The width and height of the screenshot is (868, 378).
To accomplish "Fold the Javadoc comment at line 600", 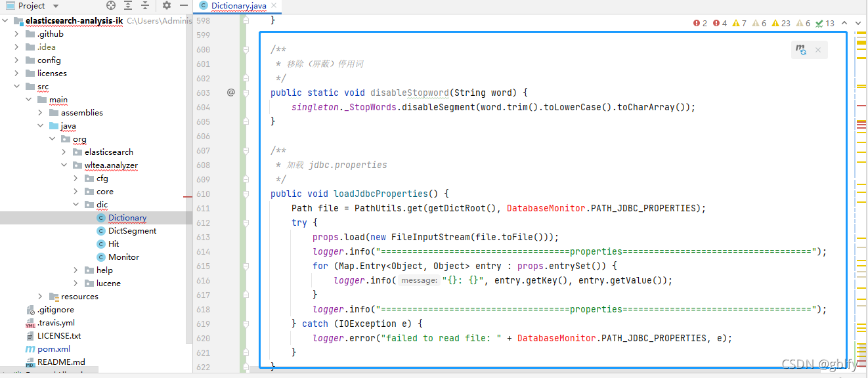I will pyautogui.click(x=246, y=49).
